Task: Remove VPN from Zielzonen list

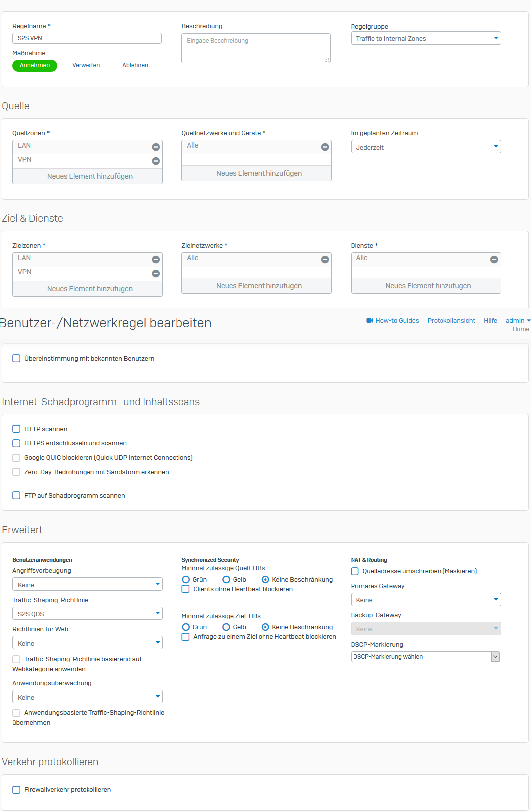Action: point(156,273)
